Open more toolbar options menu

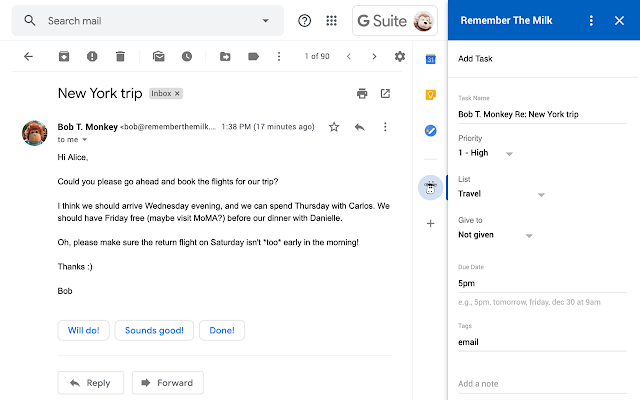point(279,56)
